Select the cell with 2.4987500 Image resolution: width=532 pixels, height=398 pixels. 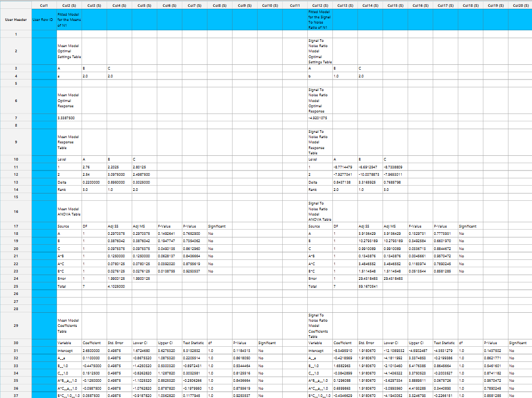(144, 175)
